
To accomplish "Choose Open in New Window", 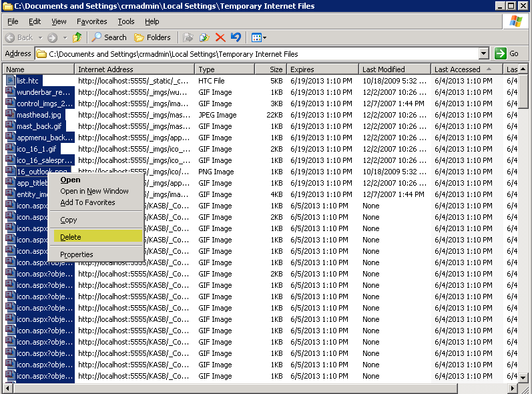I will click(x=96, y=191).
